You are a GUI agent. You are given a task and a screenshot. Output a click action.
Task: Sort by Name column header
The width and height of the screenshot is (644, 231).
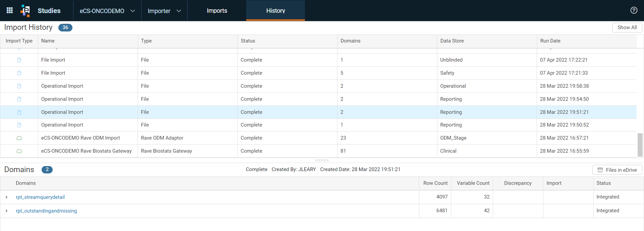pos(88,41)
